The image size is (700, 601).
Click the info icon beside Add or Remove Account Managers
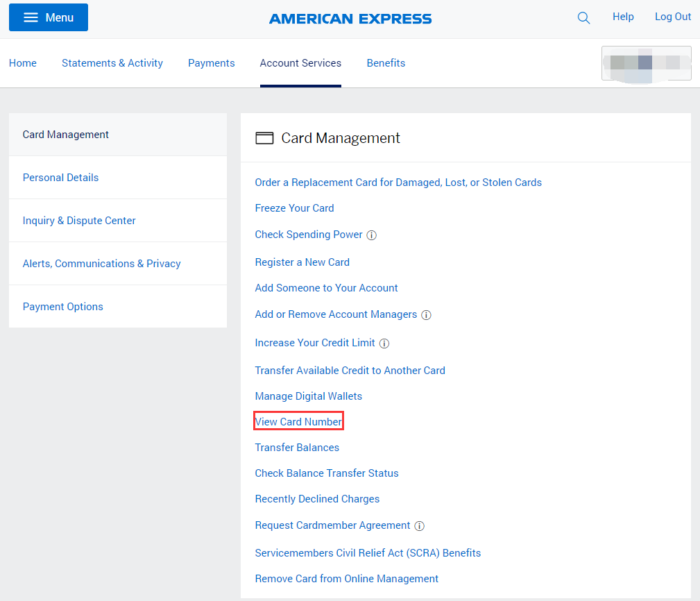click(426, 315)
